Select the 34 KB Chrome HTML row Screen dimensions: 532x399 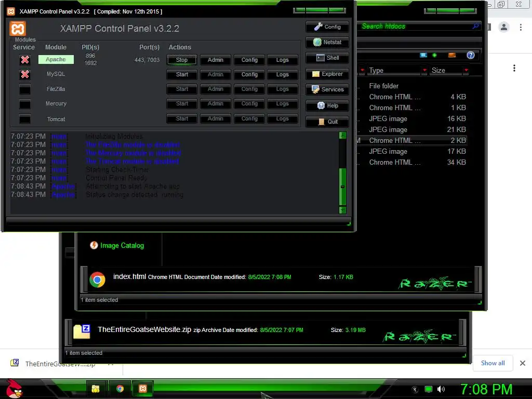(413, 162)
